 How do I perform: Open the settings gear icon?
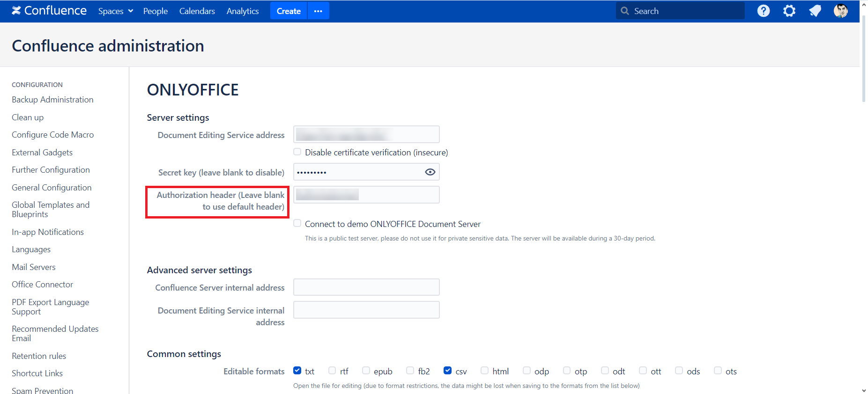click(x=789, y=11)
